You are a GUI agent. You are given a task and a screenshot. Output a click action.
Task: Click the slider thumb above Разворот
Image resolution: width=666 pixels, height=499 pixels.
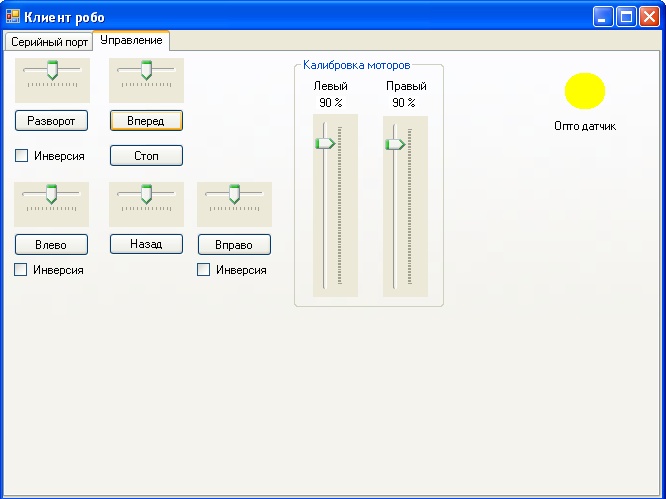52,70
